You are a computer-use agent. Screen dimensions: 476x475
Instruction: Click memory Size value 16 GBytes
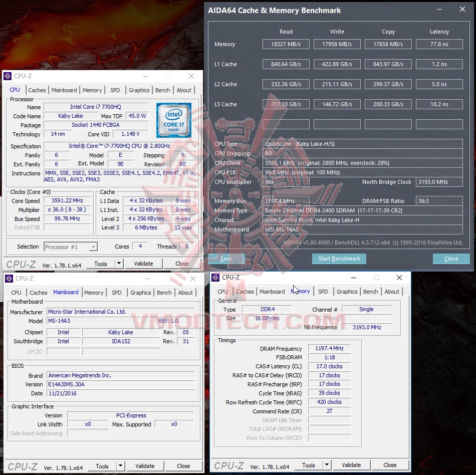pos(267,318)
